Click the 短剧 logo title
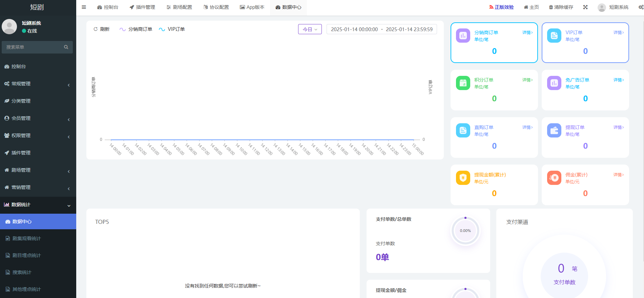This screenshot has height=298, width=644. (37, 7)
